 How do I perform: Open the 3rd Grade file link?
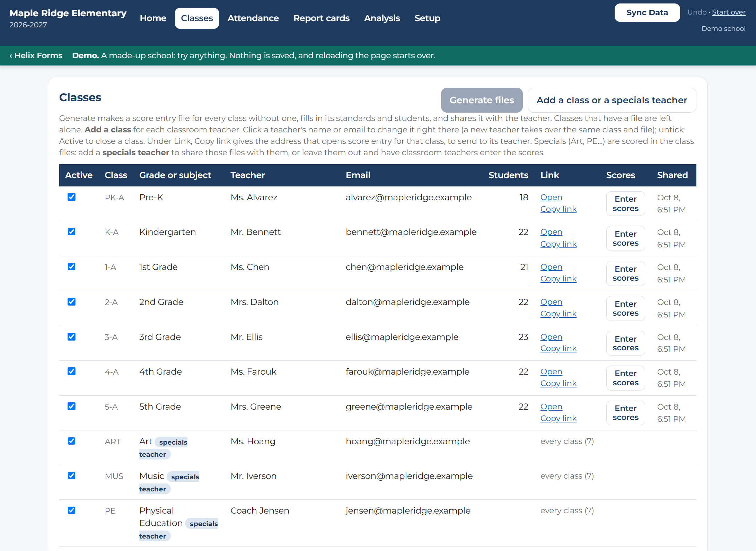[x=551, y=337]
